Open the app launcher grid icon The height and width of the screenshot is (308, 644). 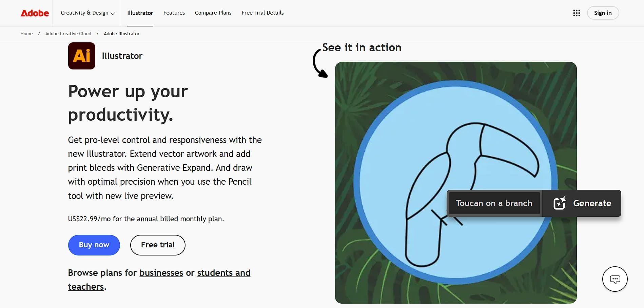click(x=576, y=13)
